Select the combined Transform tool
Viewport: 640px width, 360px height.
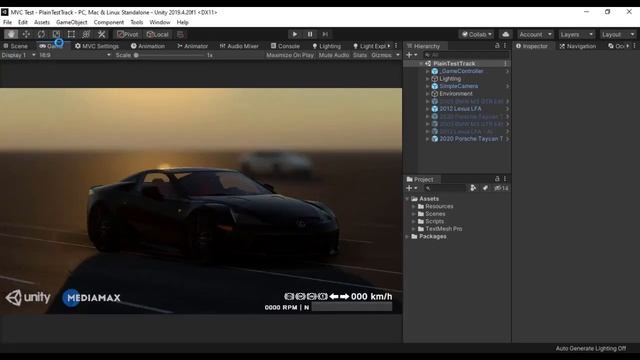tap(86, 34)
